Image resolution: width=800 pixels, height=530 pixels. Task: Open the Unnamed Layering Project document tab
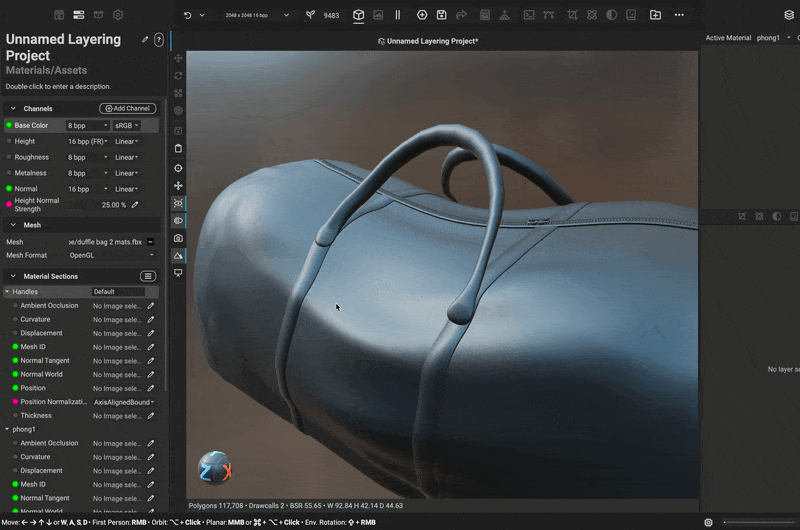click(x=432, y=41)
